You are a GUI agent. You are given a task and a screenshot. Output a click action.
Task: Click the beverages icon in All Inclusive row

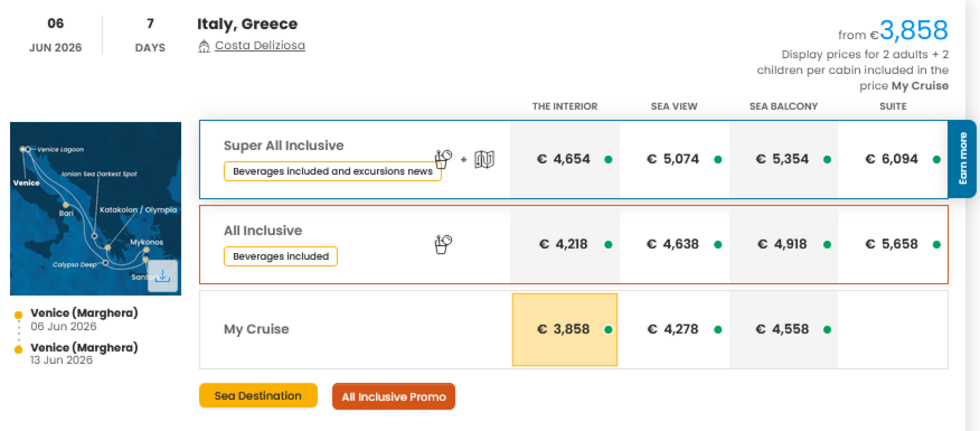(443, 244)
